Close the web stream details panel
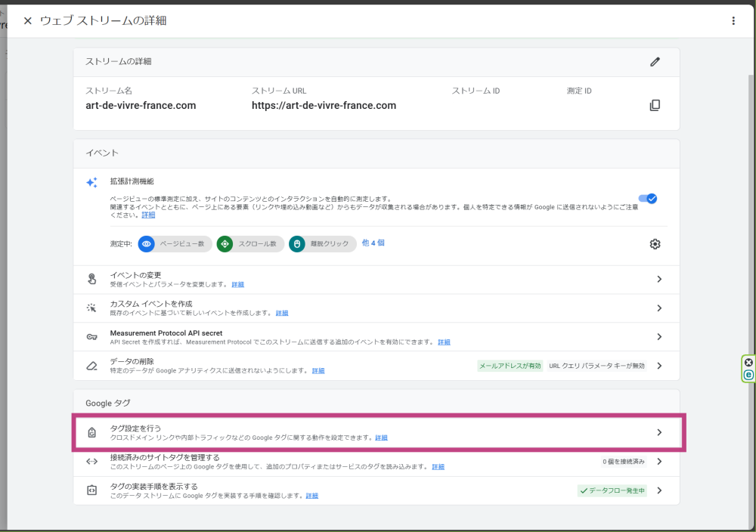 [28, 20]
